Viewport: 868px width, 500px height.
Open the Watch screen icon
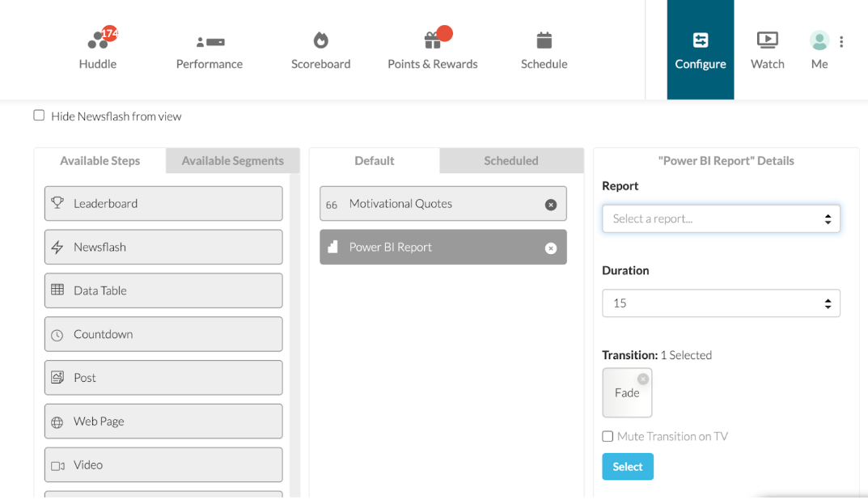[x=767, y=40]
